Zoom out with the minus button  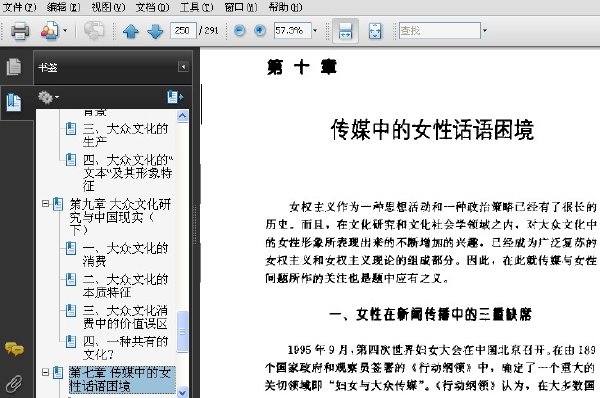click(x=240, y=31)
